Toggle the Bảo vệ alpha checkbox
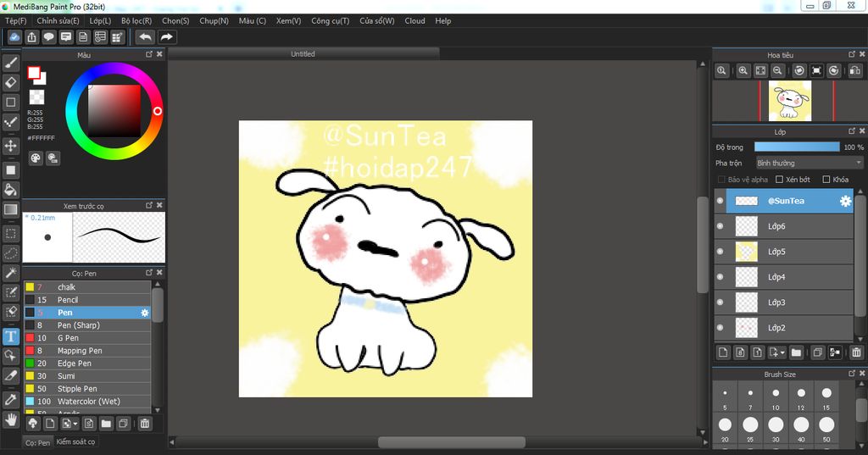The width and height of the screenshot is (868, 455). 721,180
